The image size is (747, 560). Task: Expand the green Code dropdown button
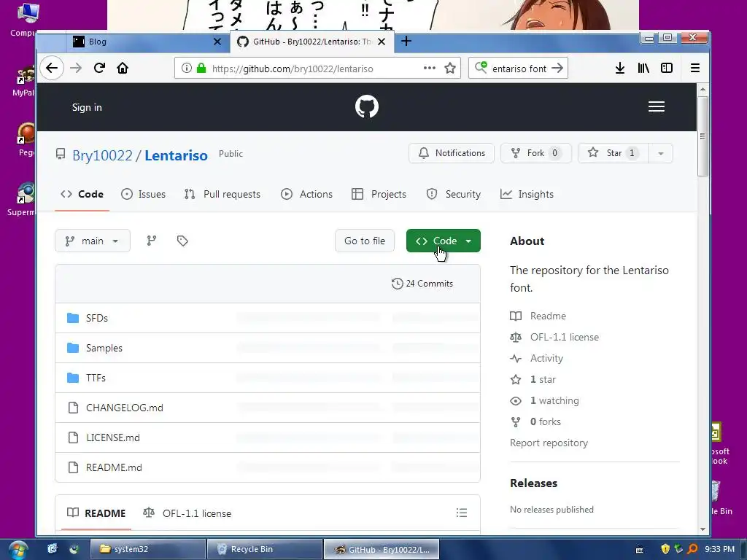point(443,241)
